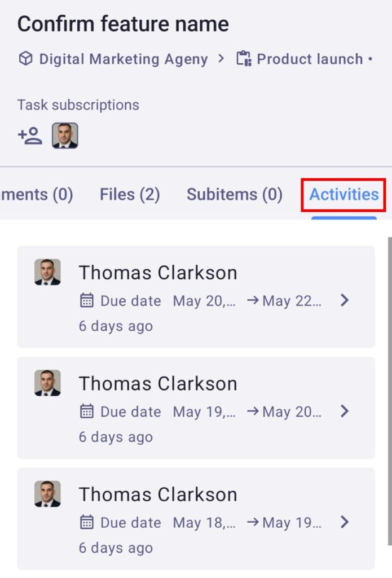The width and height of the screenshot is (392, 578).
Task: Click Thomas Clarkson avatar in first activity
Action: tap(47, 272)
